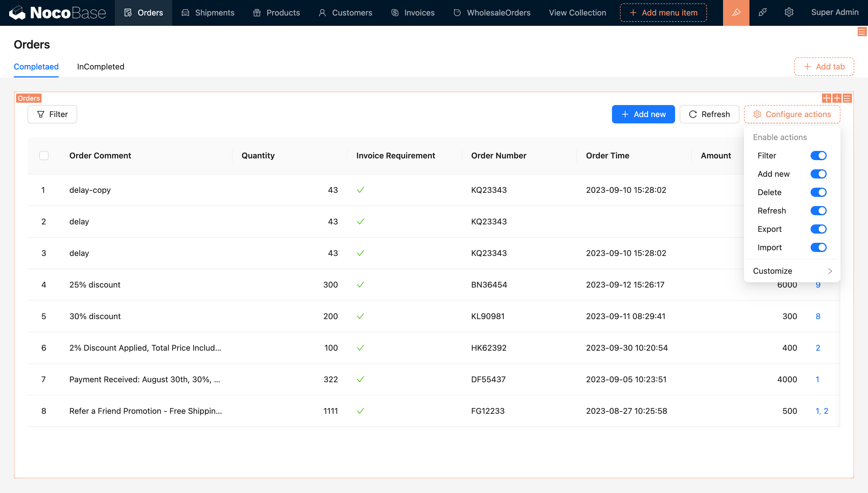Toggle the Delete action switch

pos(818,192)
